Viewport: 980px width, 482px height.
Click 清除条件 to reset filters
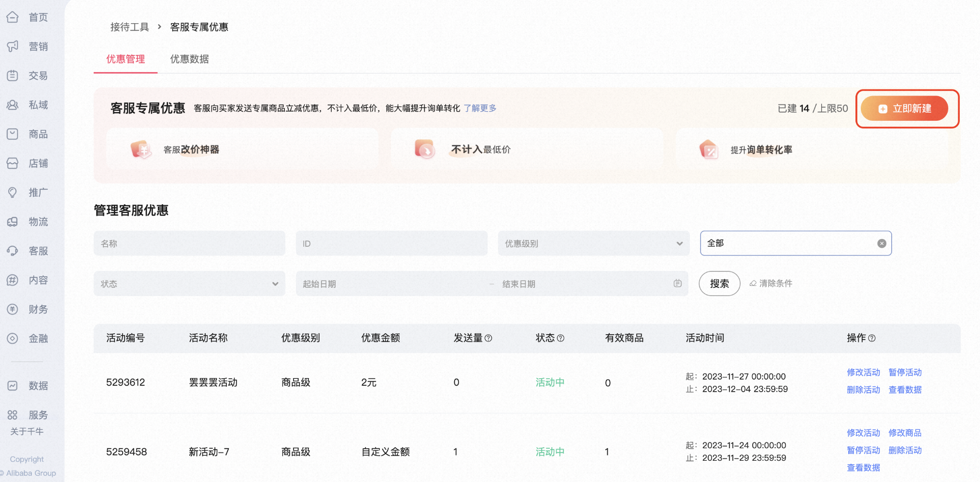point(770,284)
